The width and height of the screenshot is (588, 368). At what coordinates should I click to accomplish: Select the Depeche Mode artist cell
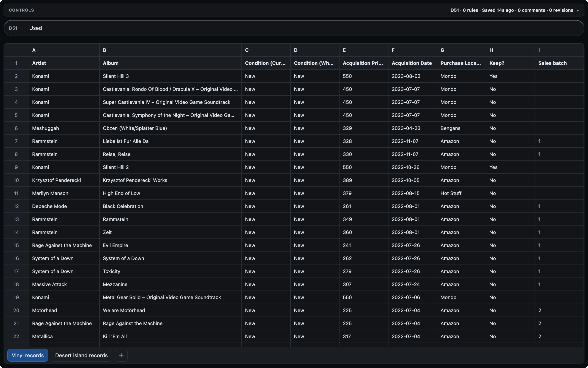64,206
